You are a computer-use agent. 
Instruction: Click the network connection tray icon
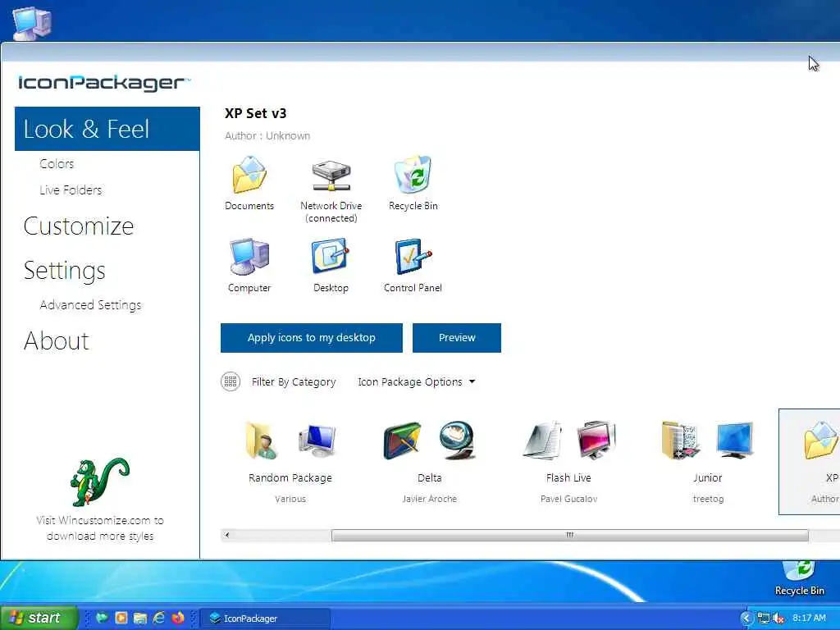pos(764,619)
